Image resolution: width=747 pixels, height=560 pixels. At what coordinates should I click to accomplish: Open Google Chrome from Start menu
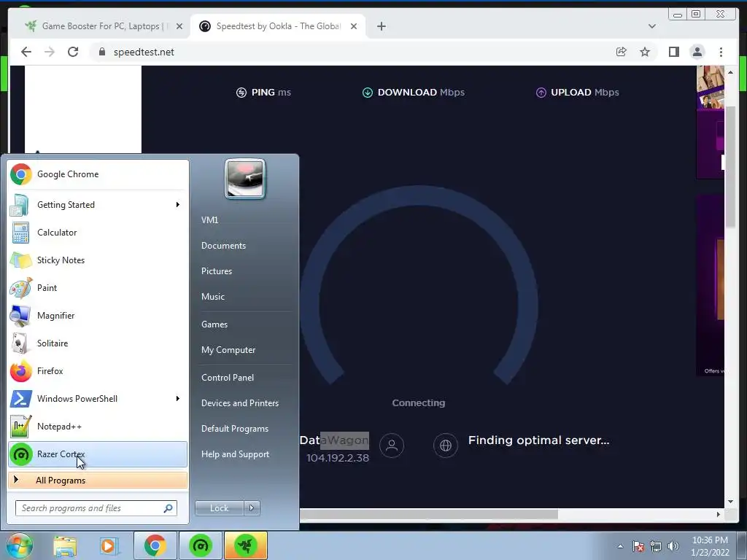pyautogui.click(x=98, y=174)
